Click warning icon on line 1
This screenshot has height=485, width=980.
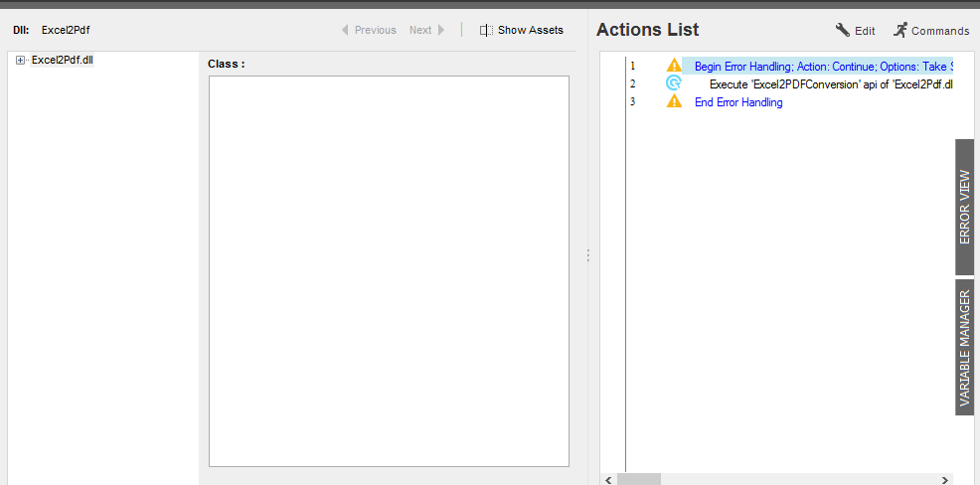(674, 65)
